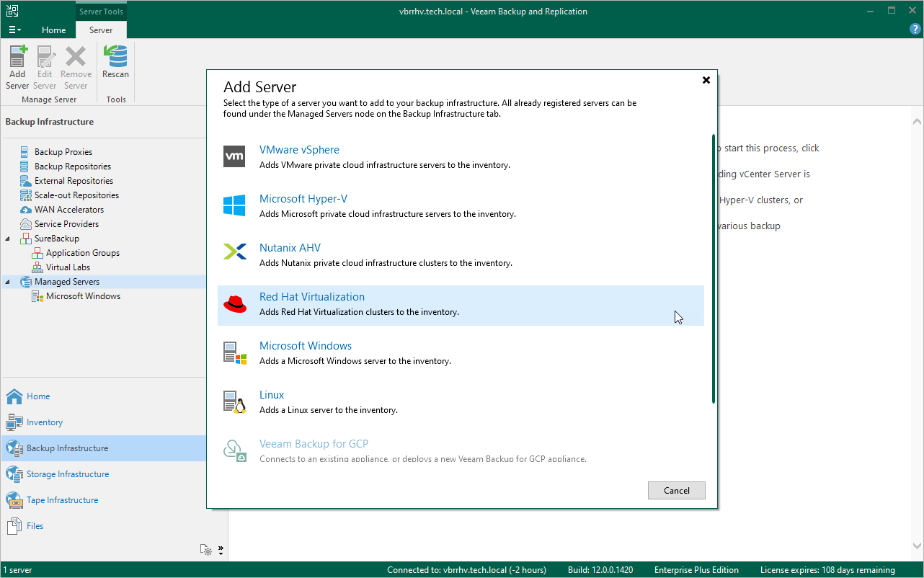Click the Files navigation icon

tap(14, 526)
